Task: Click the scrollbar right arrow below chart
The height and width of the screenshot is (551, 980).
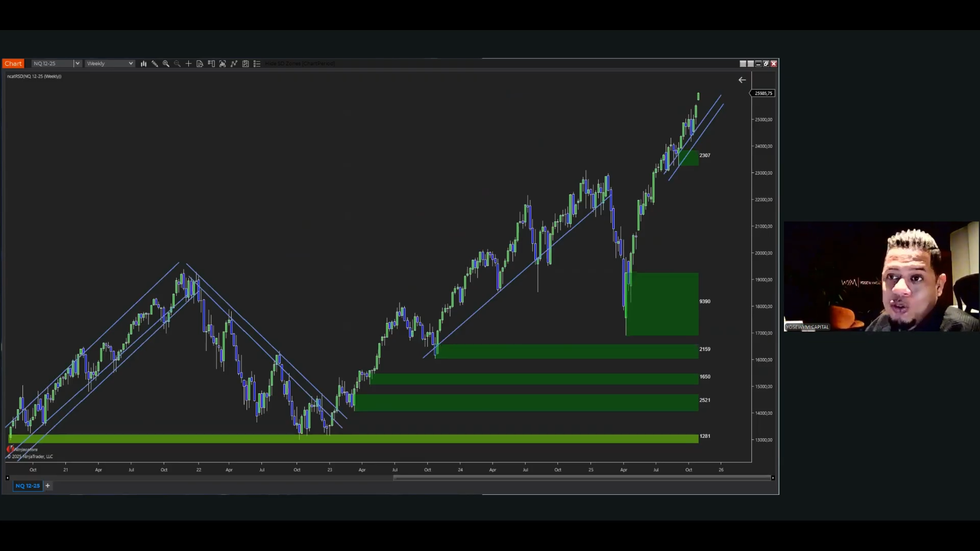Action: coord(773,478)
